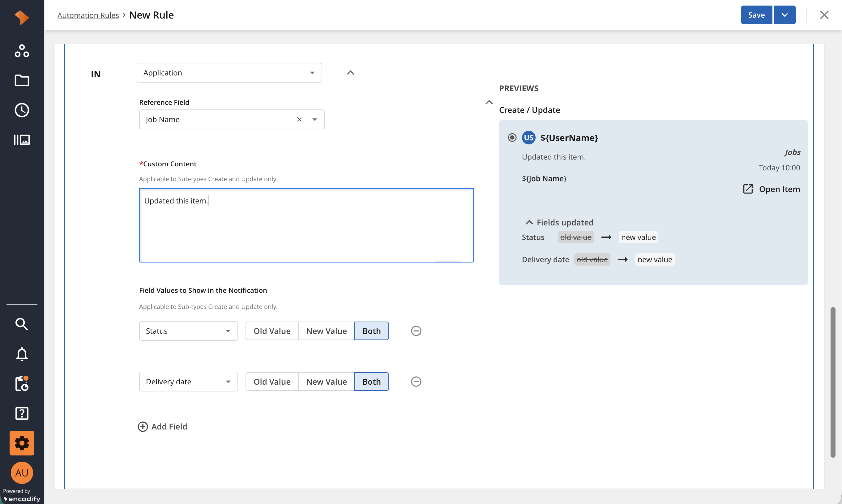Select New Value for Delivery date
842x504 pixels.
pos(327,382)
